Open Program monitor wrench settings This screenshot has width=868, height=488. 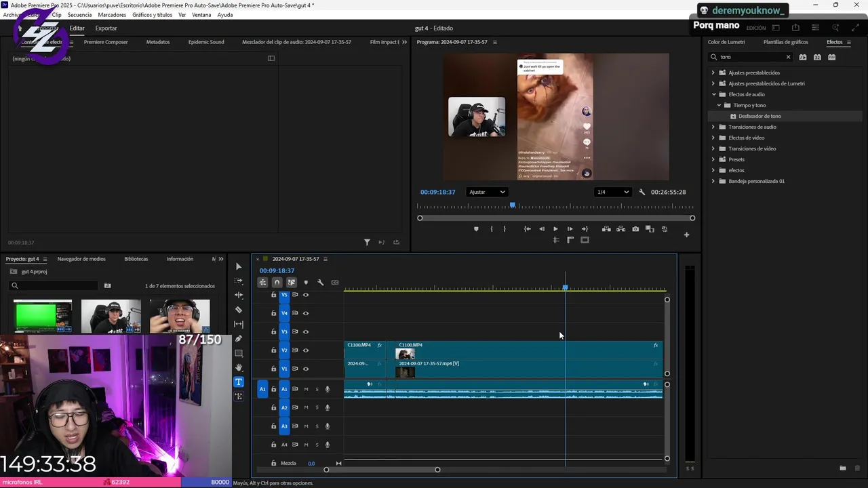(x=642, y=192)
